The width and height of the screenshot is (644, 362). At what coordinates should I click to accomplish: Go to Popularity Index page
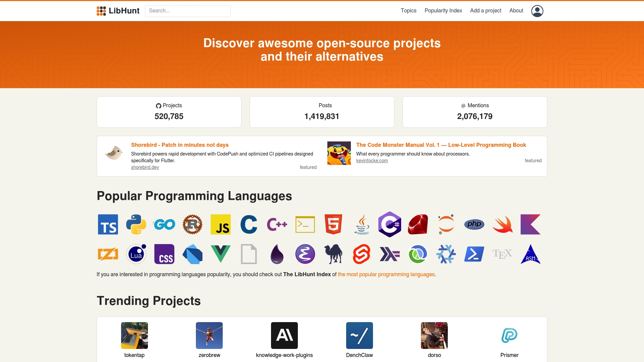(443, 11)
